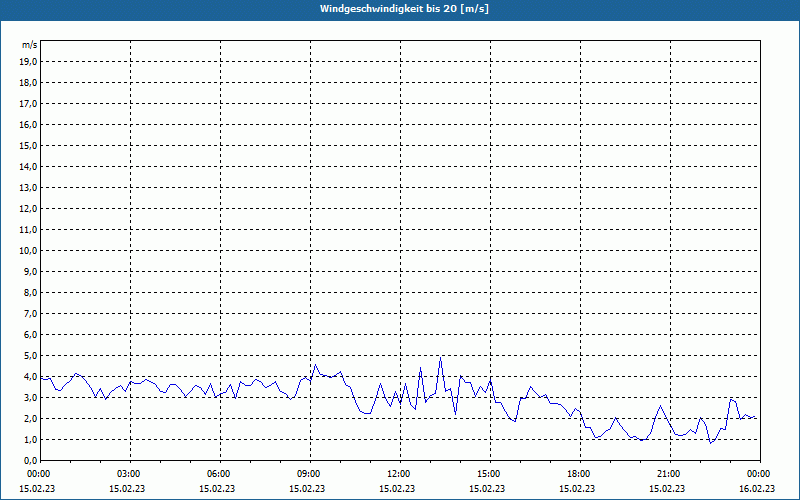The width and height of the screenshot is (800, 500).
Task: Click the 18,0 y-axis label
Action: (x=28, y=83)
